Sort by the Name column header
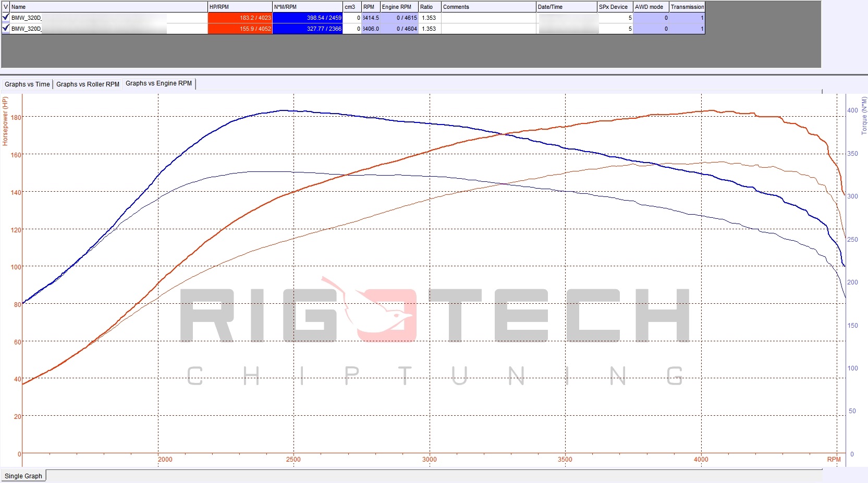 coord(108,7)
